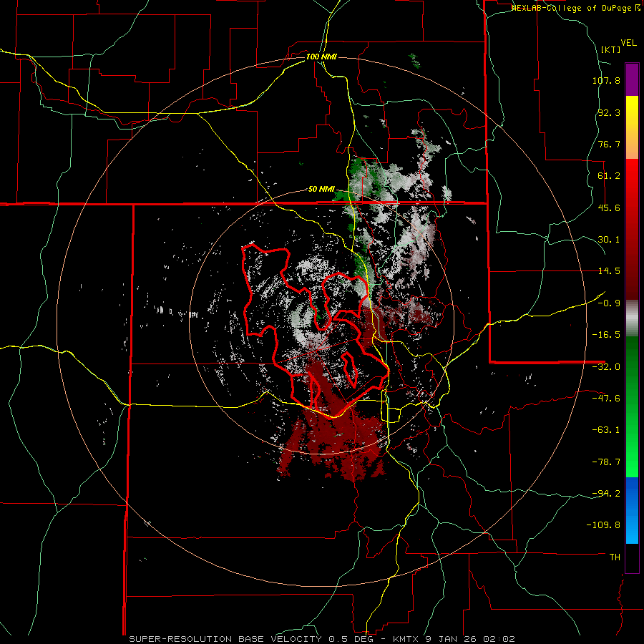Select the 30.1 legend value
This screenshot has height=644, width=644.
click(x=609, y=240)
